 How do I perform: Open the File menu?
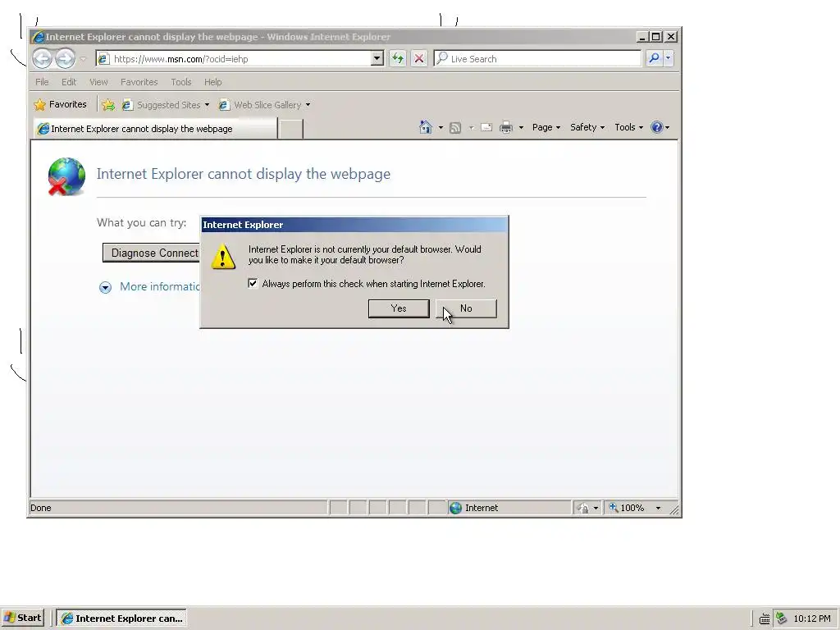pyautogui.click(x=42, y=82)
